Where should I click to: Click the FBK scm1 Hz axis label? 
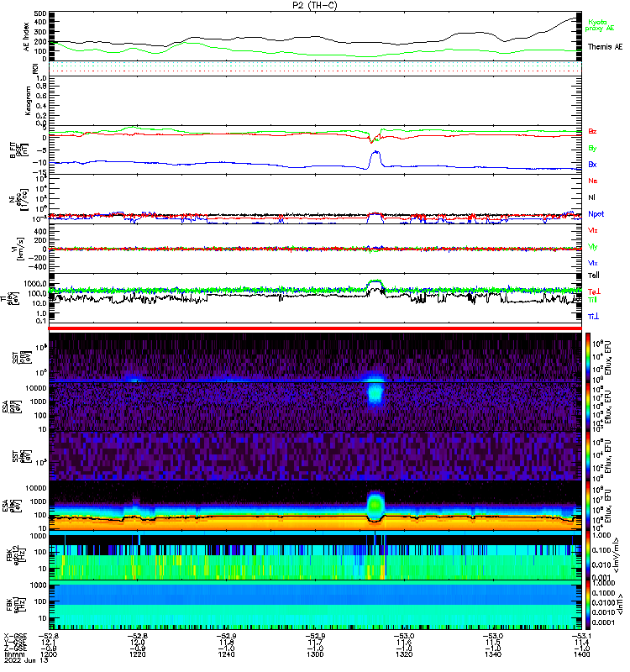click(x=16, y=605)
